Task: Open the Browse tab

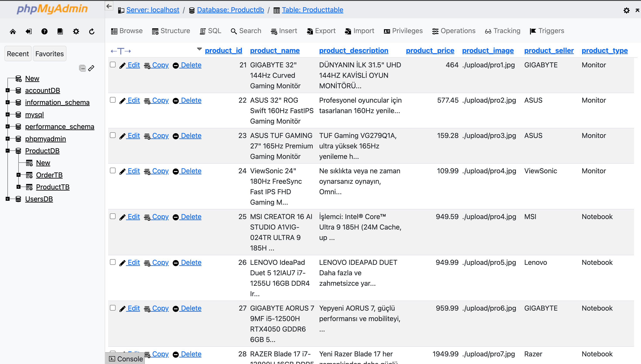Action: (127, 31)
